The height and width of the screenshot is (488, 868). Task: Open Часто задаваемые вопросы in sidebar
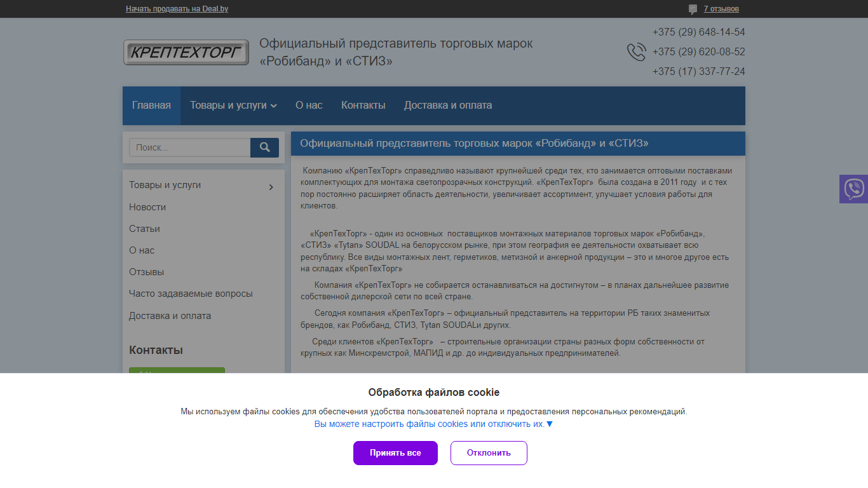pyautogui.click(x=191, y=294)
